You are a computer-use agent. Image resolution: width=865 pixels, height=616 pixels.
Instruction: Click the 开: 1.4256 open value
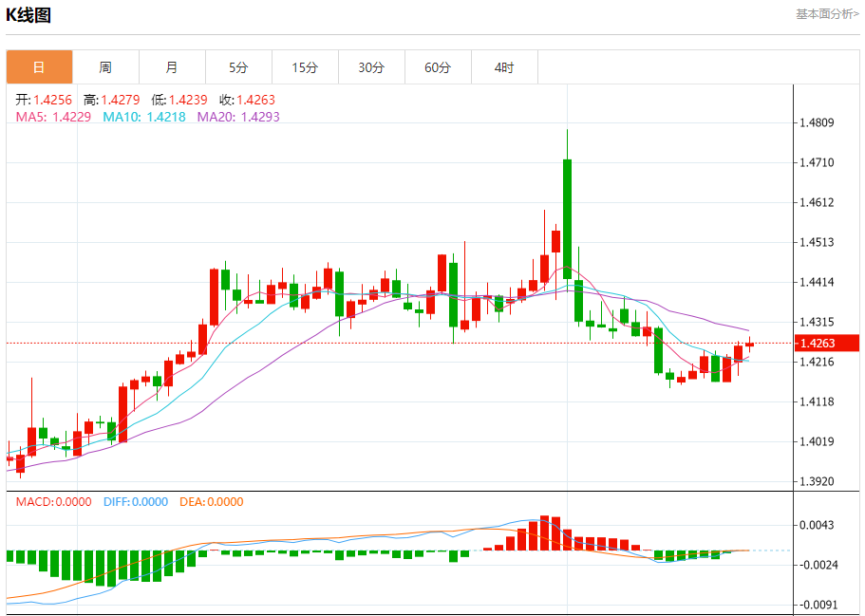44,100
